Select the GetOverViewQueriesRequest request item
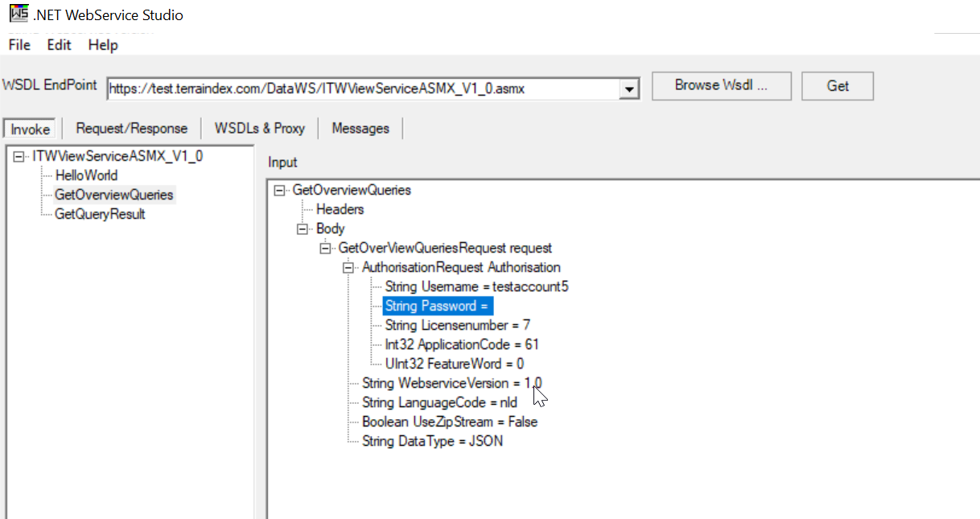The height and width of the screenshot is (519, 980). click(446, 248)
